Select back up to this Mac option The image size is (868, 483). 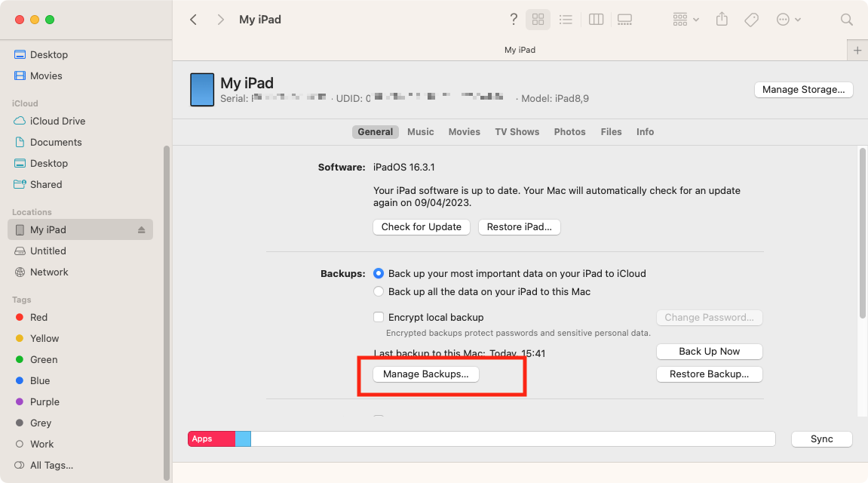point(379,292)
